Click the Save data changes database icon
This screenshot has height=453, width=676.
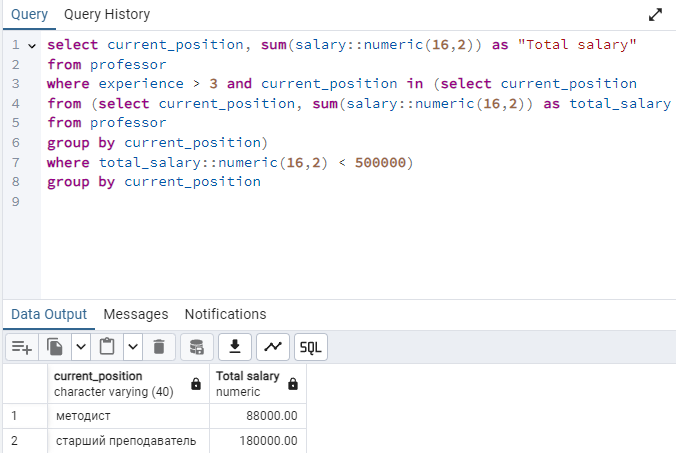197,347
